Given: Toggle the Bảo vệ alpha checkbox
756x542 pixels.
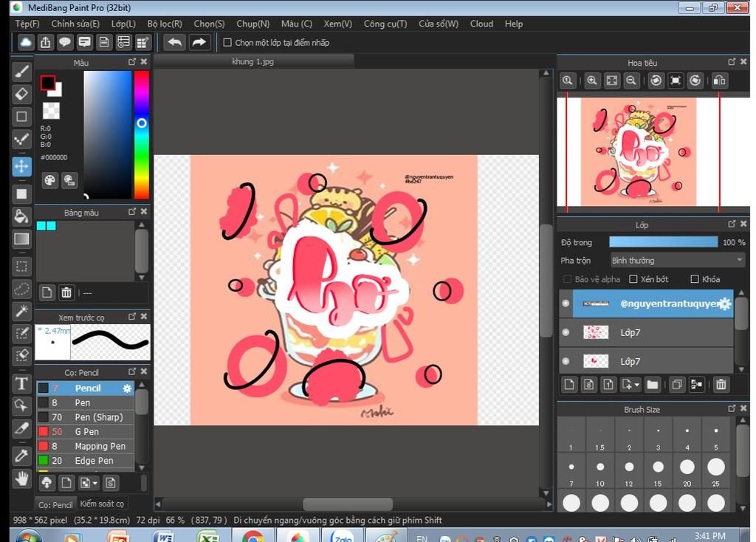Looking at the screenshot, I should pyautogui.click(x=568, y=279).
